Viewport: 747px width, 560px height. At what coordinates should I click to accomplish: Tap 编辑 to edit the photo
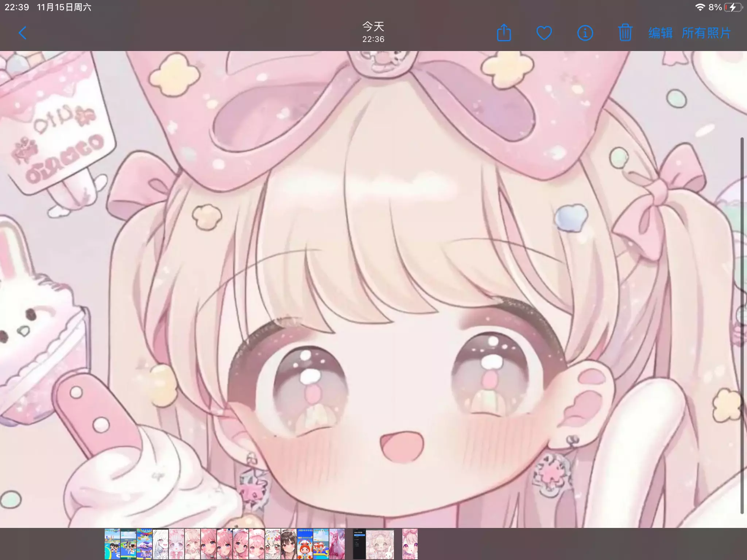(660, 33)
